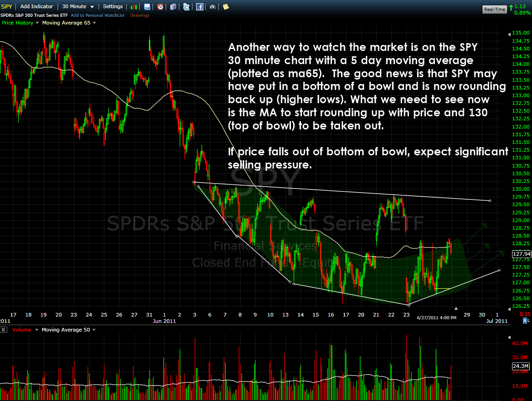Click the 24.3M volume value tag

[521, 366]
